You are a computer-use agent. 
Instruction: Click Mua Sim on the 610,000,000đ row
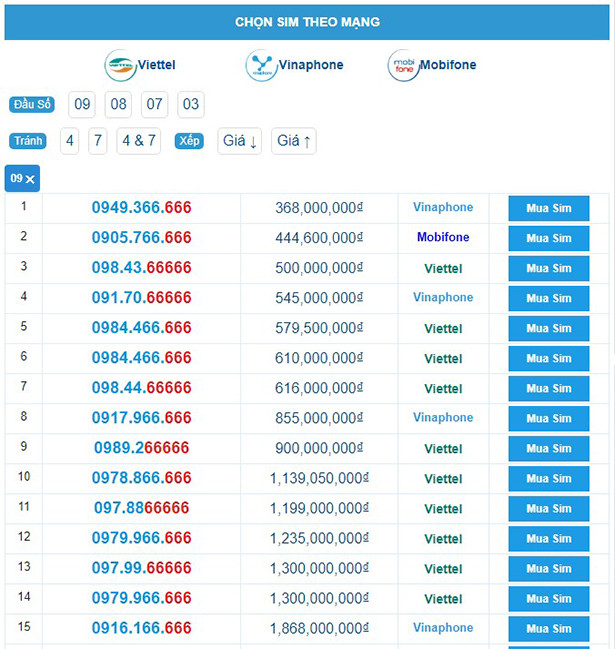point(549,358)
